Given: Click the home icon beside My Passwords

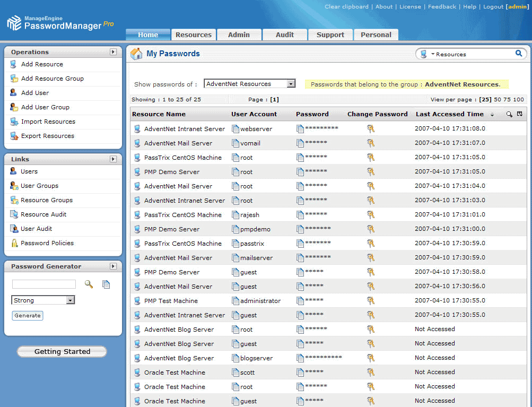Looking at the screenshot, I should pyautogui.click(x=136, y=54).
